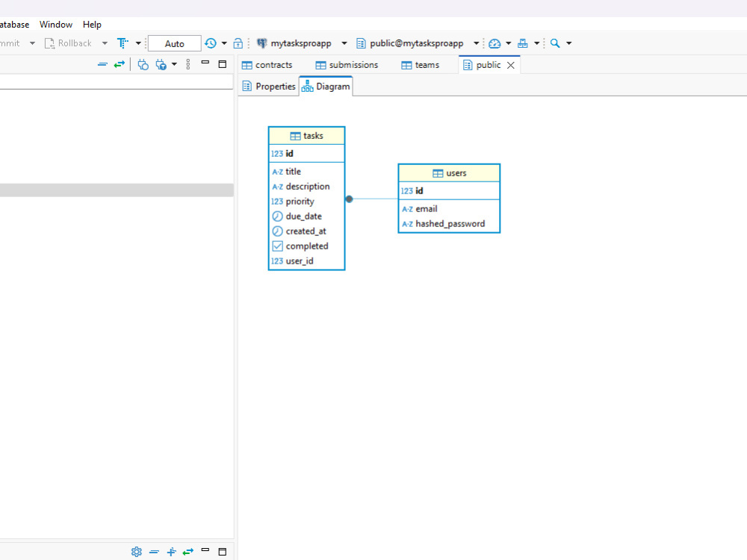The image size is (747, 560).
Task: Click bottom panel collapse icon
Action: pyautogui.click(x=154, y=552)
